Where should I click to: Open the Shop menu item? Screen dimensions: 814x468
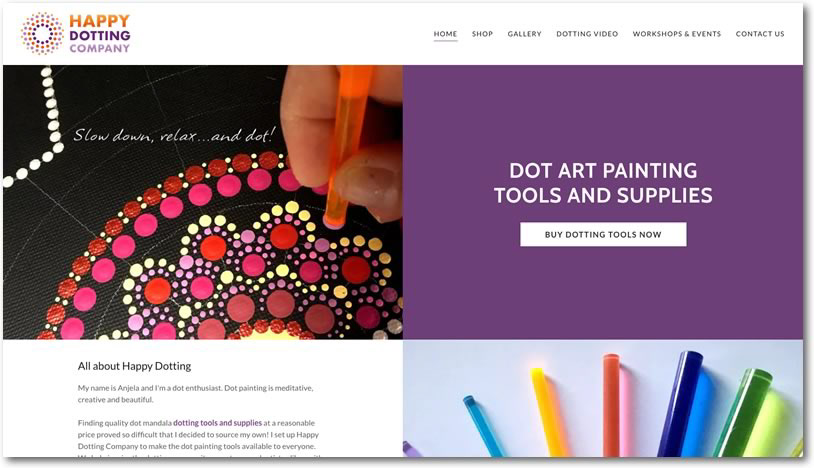(482, 34)
